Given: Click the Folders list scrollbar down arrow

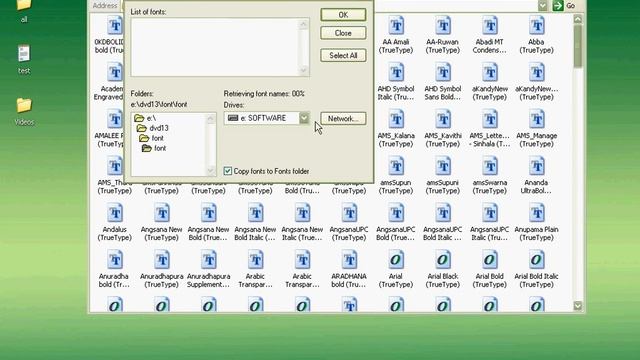Looking at the screenshot, I should (211, 171).
